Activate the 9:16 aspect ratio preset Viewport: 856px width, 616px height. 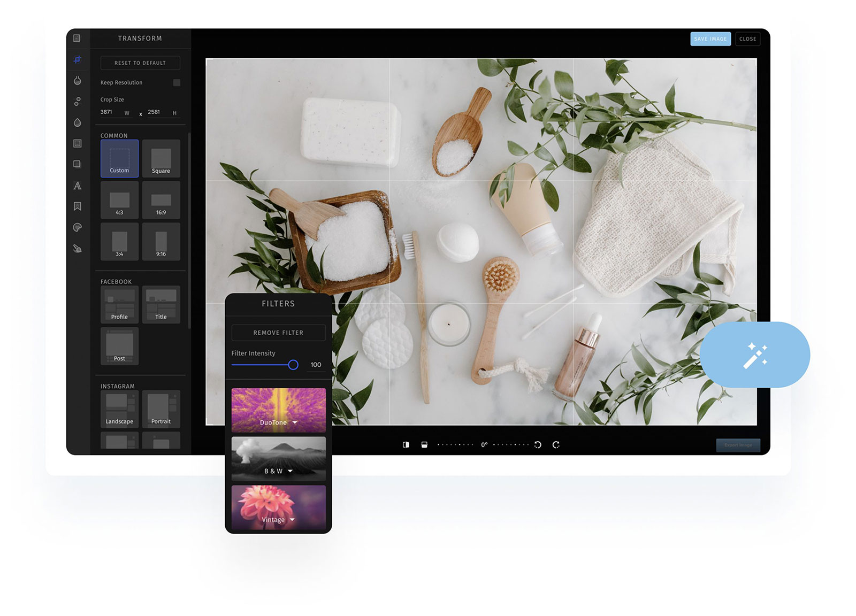click(161, 241)
